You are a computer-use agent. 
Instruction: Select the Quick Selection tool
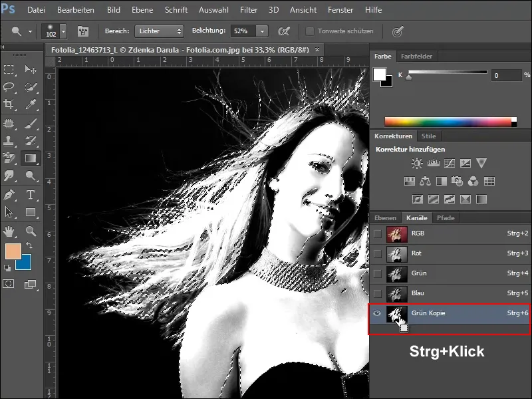point(31,87)
